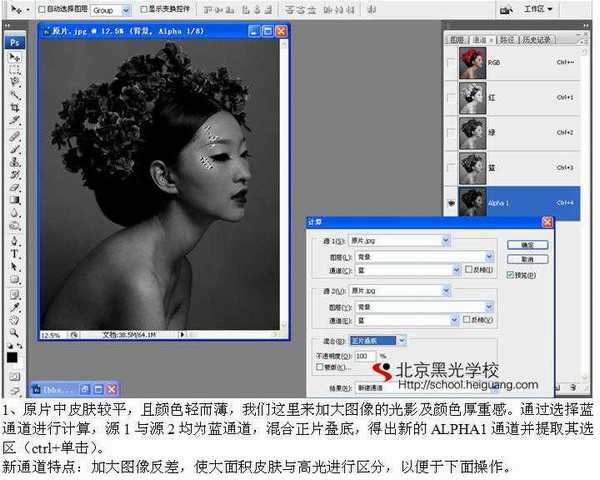Enable the Auto-Select Layer checkbox
The width and height of the screenshot is (600, 480).
point(41,9)
